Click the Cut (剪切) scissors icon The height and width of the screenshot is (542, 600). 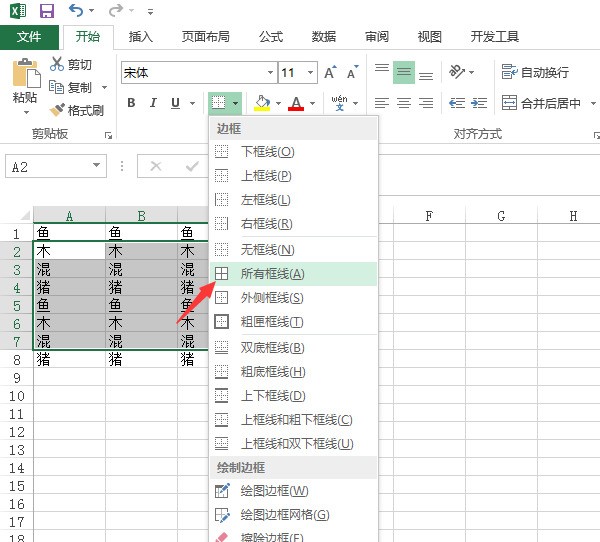[58, 65]
